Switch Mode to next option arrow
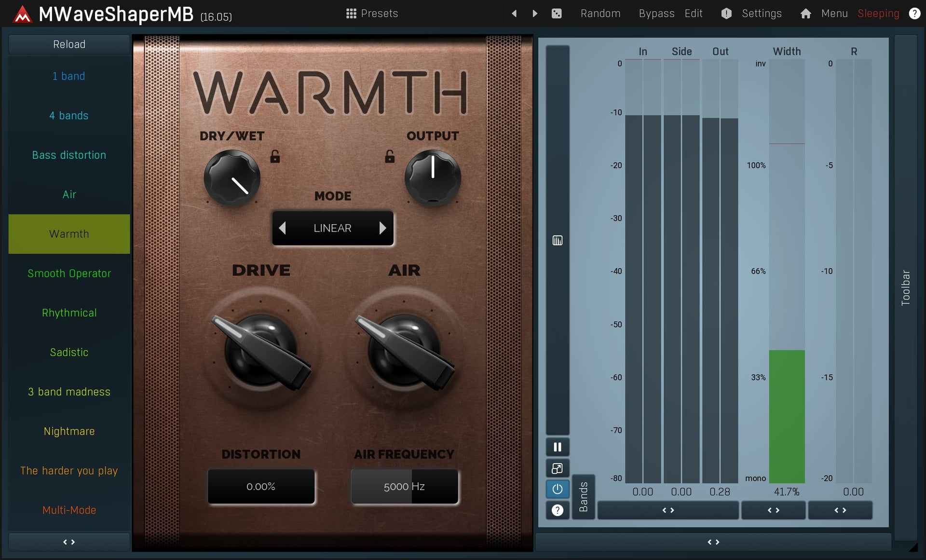This screenshot has width=926, height=560. click(382, 228)
